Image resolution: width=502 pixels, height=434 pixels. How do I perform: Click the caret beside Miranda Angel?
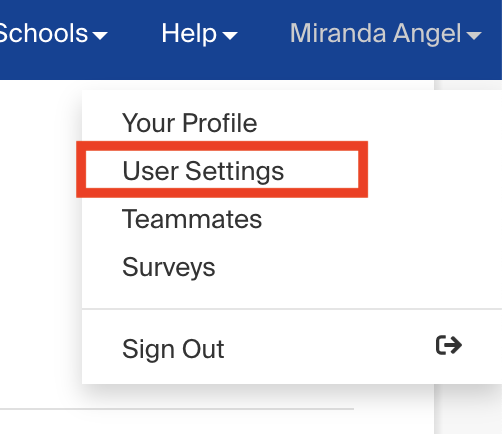pyautogui.click(x=474, y=35)
